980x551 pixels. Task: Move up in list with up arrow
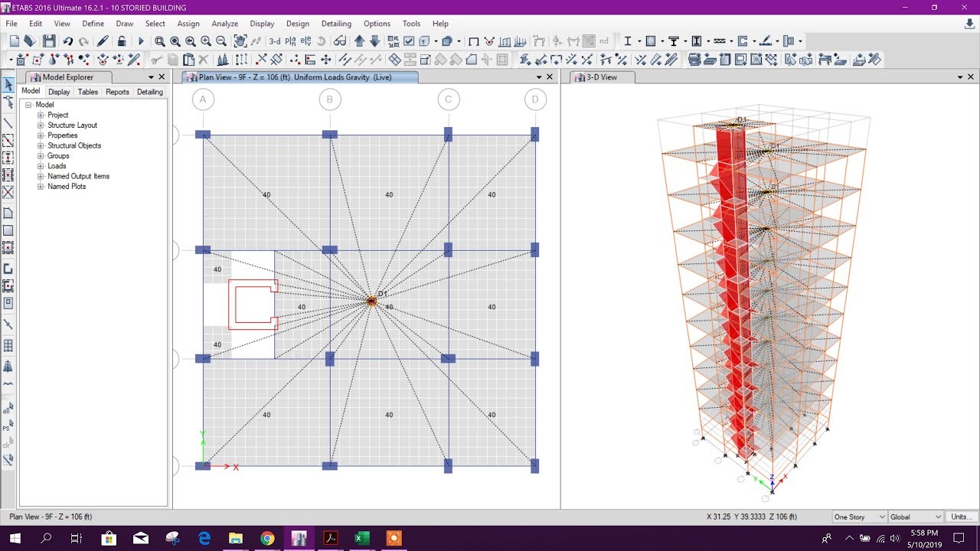(359, 41)
